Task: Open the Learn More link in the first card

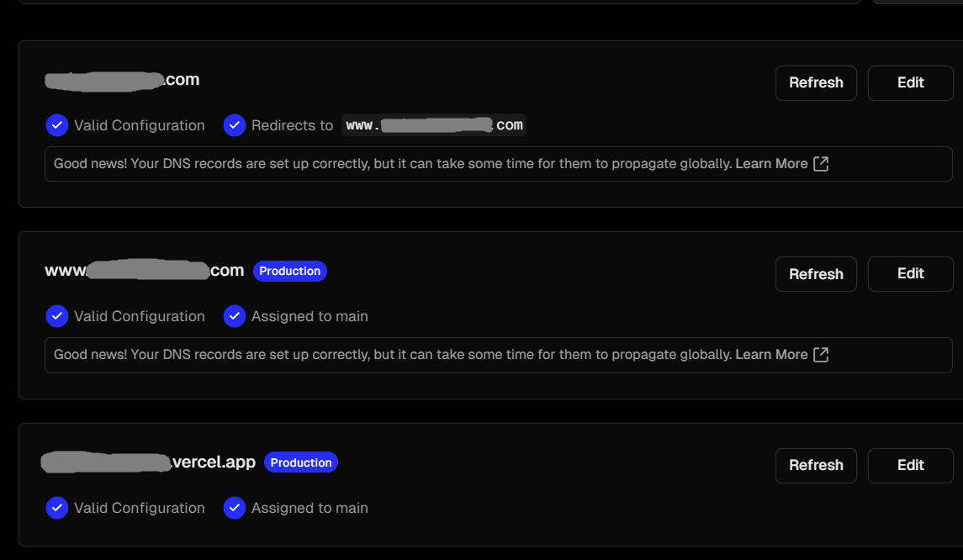Action: (x=771, y=164)
